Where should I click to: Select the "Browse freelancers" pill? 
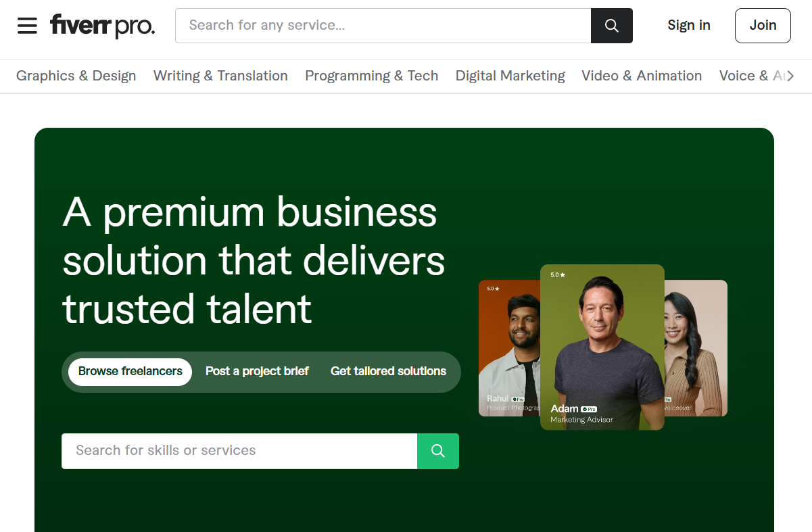point(129,372)
